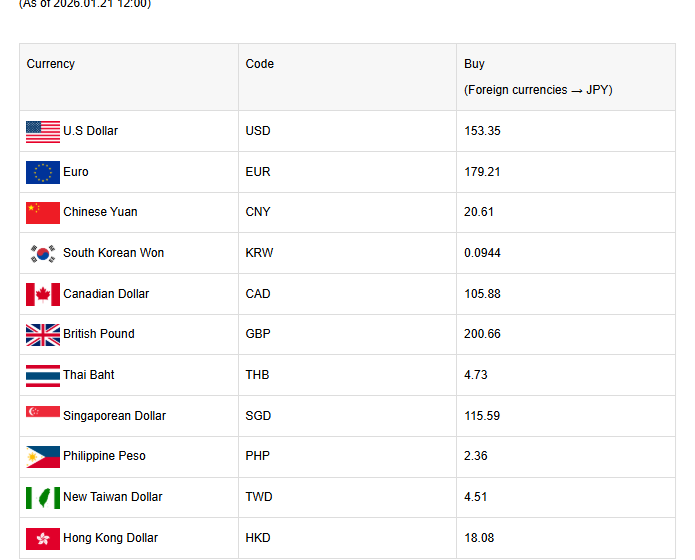Click the South Korean flag icon
695x560 pixels.
[43, 253]
